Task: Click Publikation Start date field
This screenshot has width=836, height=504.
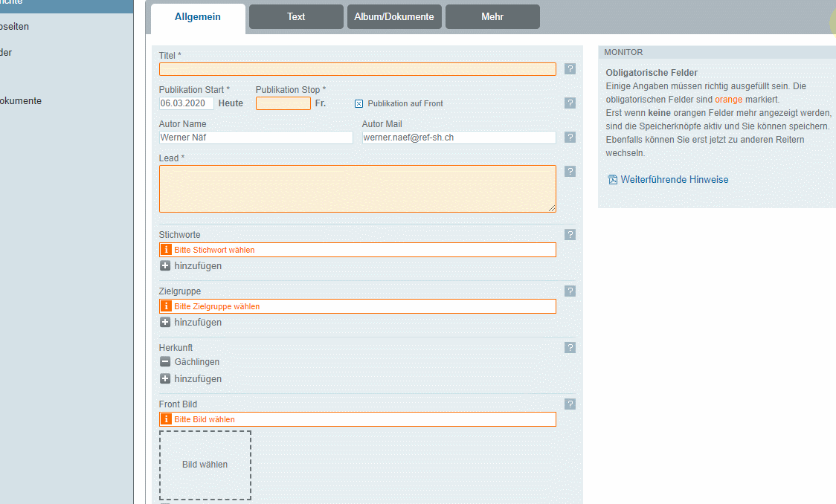Action: click(186, 103)
